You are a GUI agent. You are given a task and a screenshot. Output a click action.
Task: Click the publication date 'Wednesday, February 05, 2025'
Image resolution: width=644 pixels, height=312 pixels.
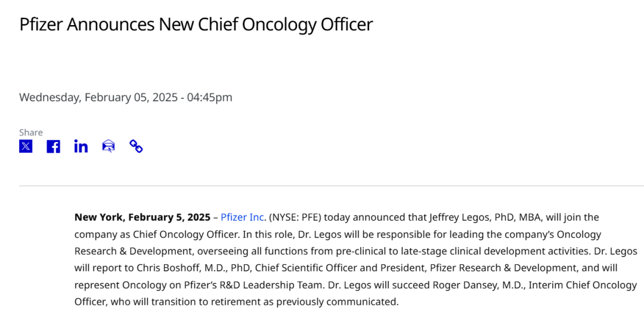(98, 97)
